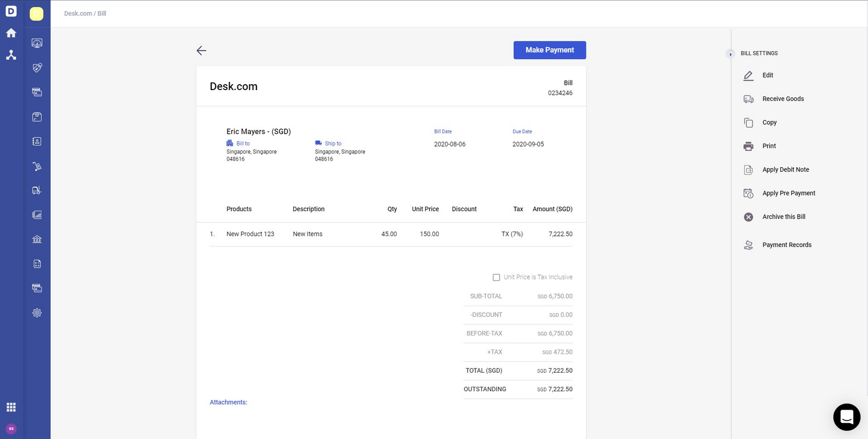The width and height of the screenshot is (868, 439).
Task: Click the Make Payment button
Action: pos(550,50)
